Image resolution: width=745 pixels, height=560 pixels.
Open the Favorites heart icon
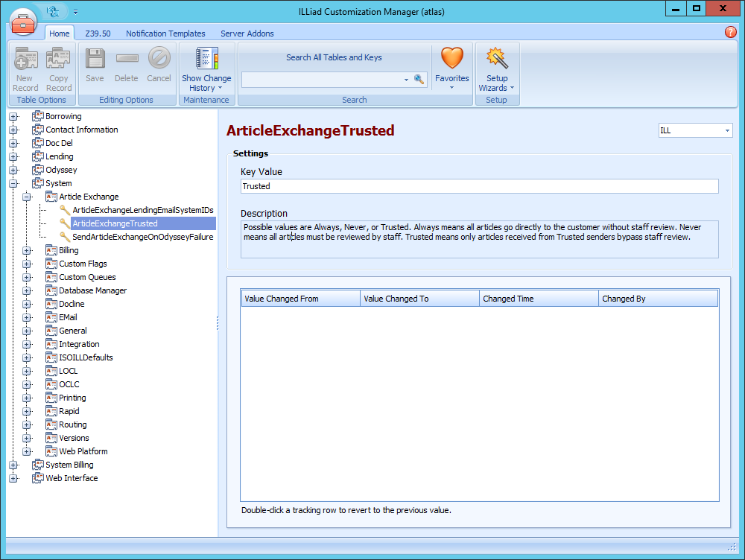pyautogui.click(x=452, y=60)
